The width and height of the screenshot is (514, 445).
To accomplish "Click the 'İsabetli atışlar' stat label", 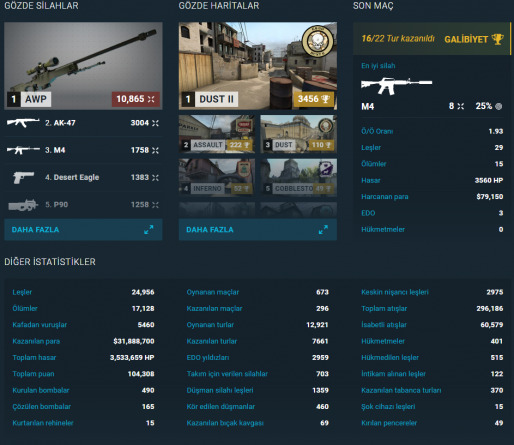I will (x=384, y=325).
